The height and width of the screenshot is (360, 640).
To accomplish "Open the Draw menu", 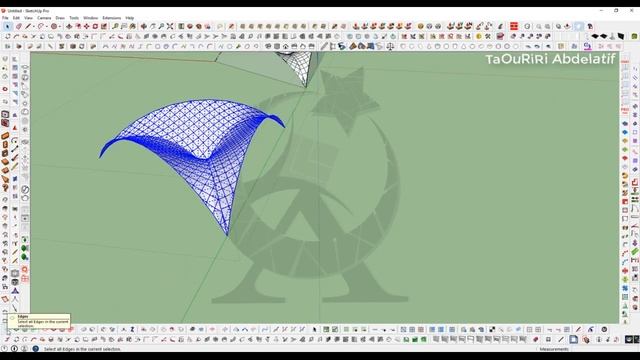I will 60,18.
